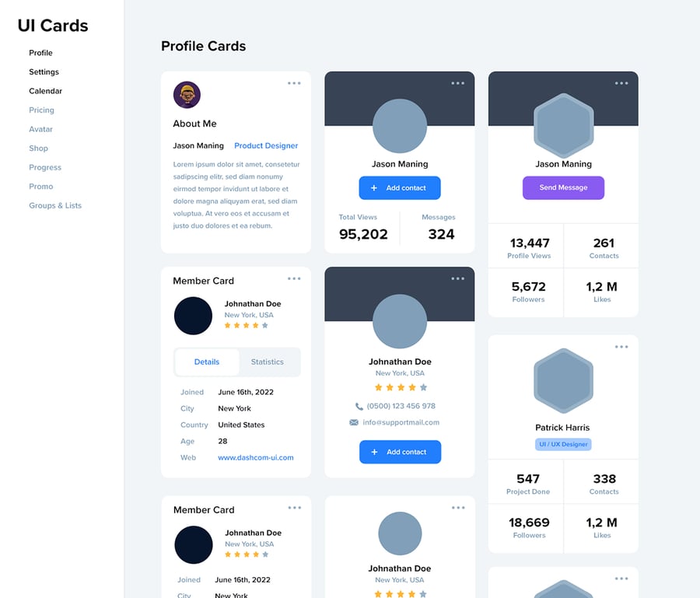Click the phone icon beside (0500) 123 456 978
Image resolution: width=700 pixels, height=598 pixels.
point(359,406)
